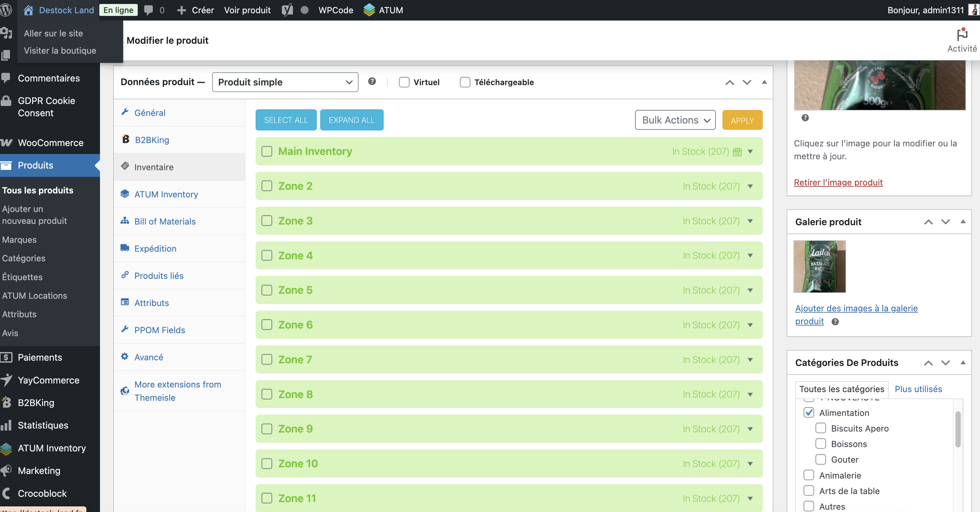
Task: Move Catégories De Produits panel down
Action: click(945, 363)
